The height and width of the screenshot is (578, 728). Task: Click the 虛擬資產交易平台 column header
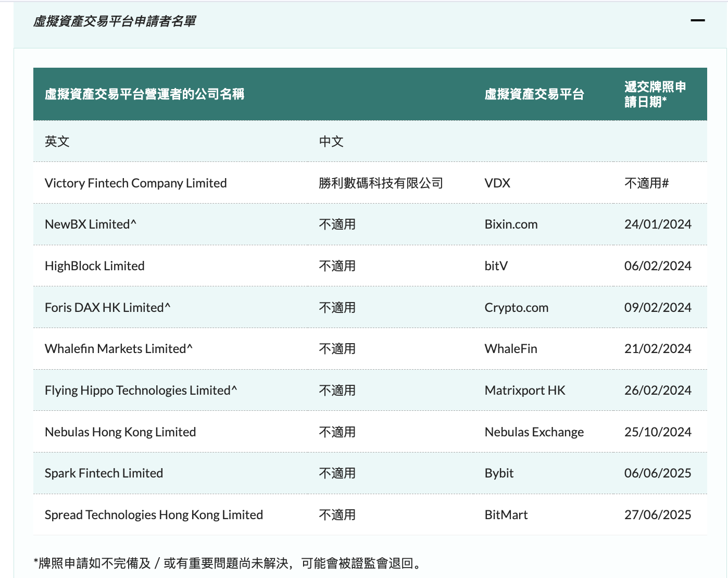(534, 94)
